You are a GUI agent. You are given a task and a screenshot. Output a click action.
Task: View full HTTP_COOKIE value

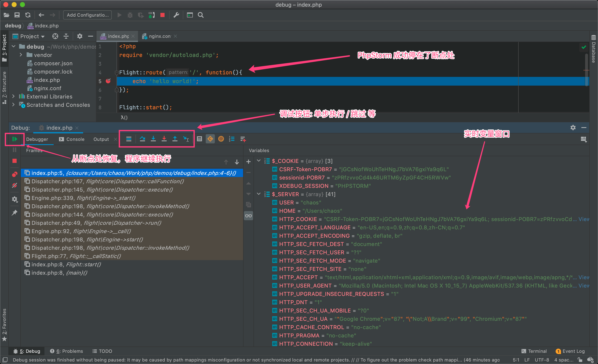pyautogui.click(x=584, y=219)
